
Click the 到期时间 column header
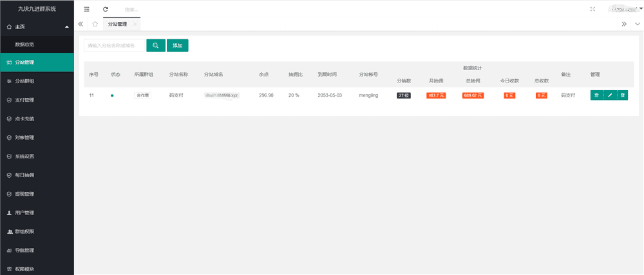(327, 74)
